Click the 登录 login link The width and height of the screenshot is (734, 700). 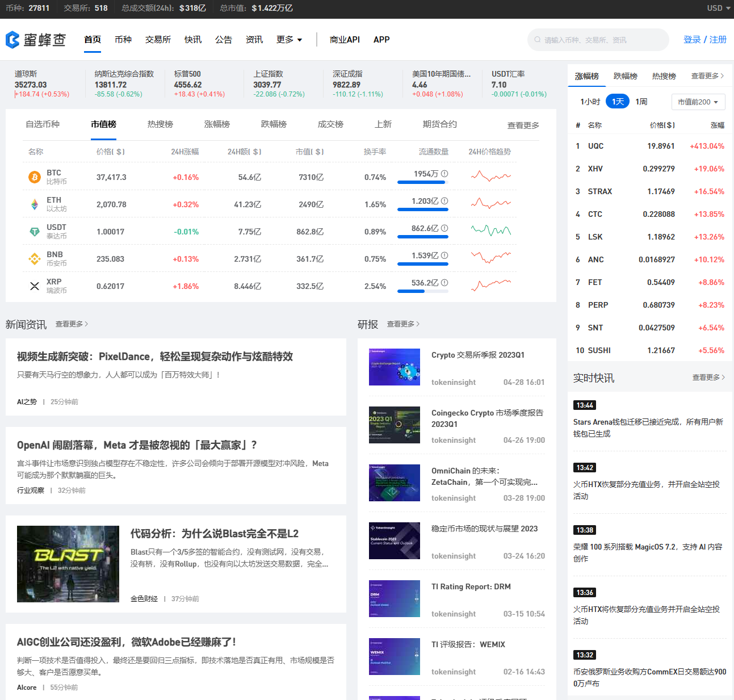pos(691,40)
